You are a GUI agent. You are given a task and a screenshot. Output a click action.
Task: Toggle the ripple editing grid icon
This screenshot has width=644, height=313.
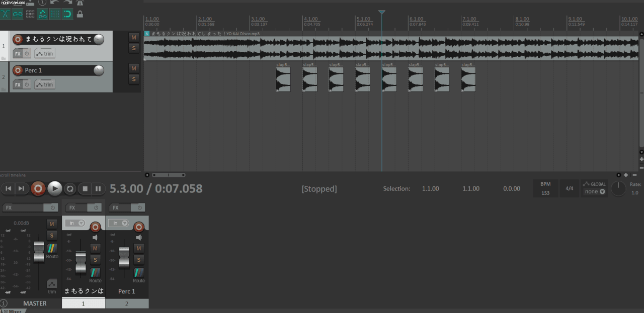[x=30, y=14]
